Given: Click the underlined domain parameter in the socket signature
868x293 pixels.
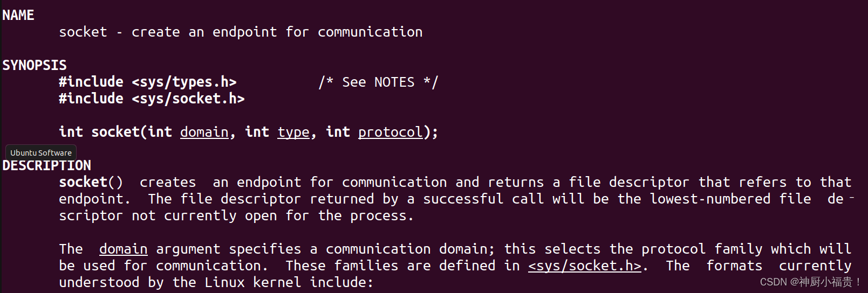Looking at the screenshot, I should point(204,132).
